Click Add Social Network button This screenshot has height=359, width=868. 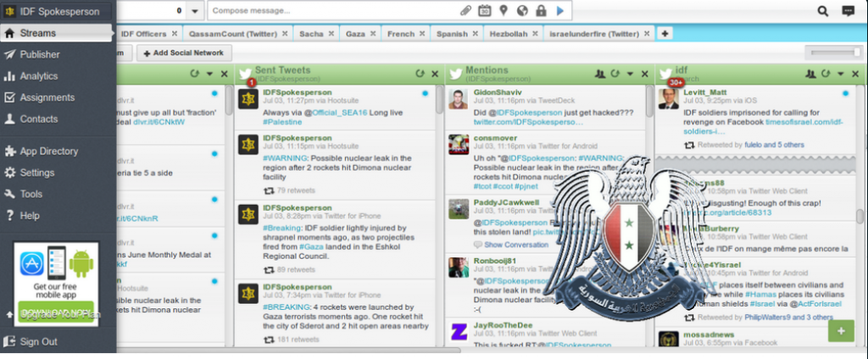point(184,53)
